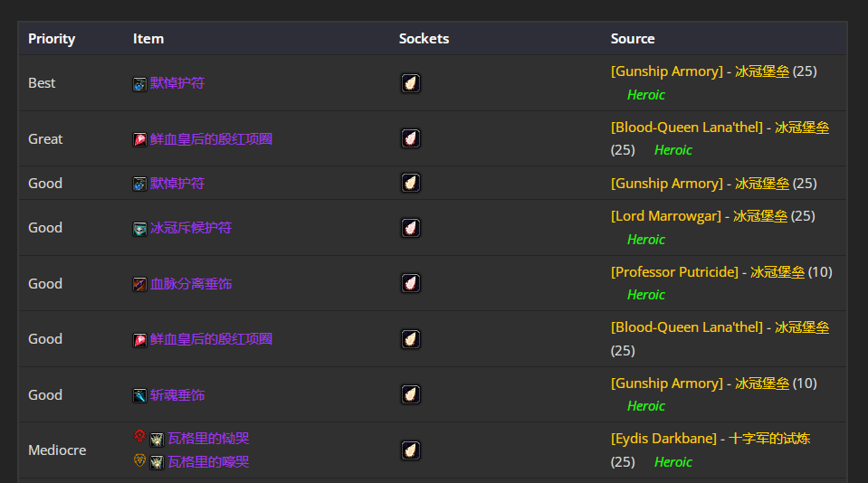The height and width of the screenshot is (483, 868).
Task: Follow the 十字军的试炼 raid link
Action: point(769,439)
